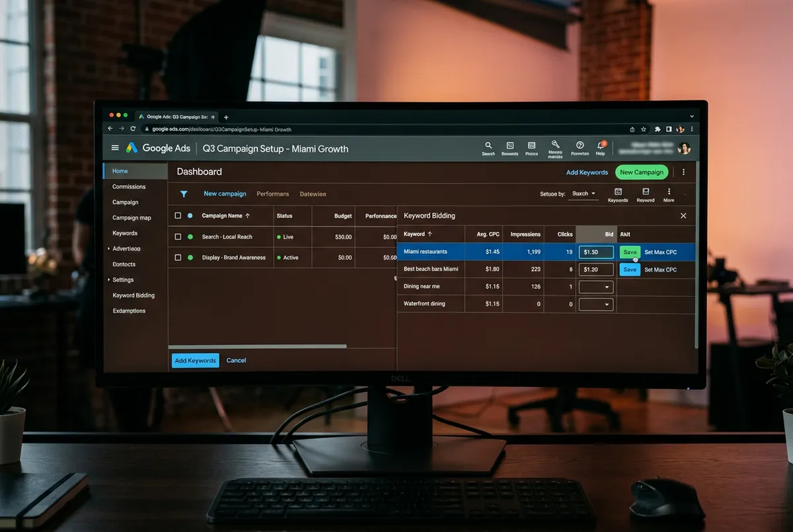Reload the page in the browser
Image resolution: width=793 pixels, height=532 pixels.
(133, 129)
